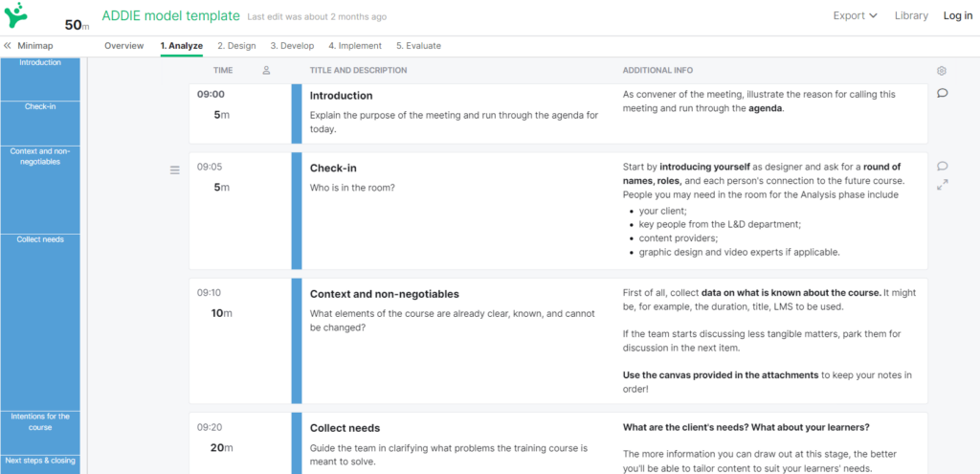
Task: Go to the 5. Evaluate tab
Action: 418,46
